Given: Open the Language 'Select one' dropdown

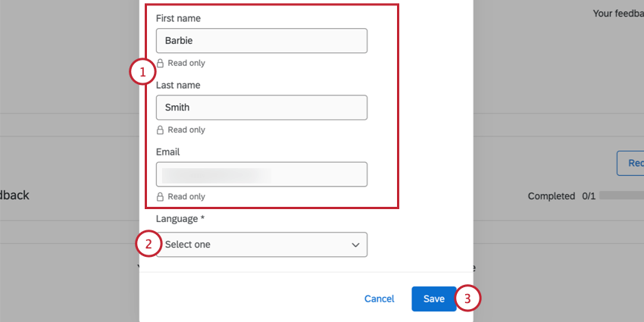Looking at the screenshot, I should tap(261, 245).
